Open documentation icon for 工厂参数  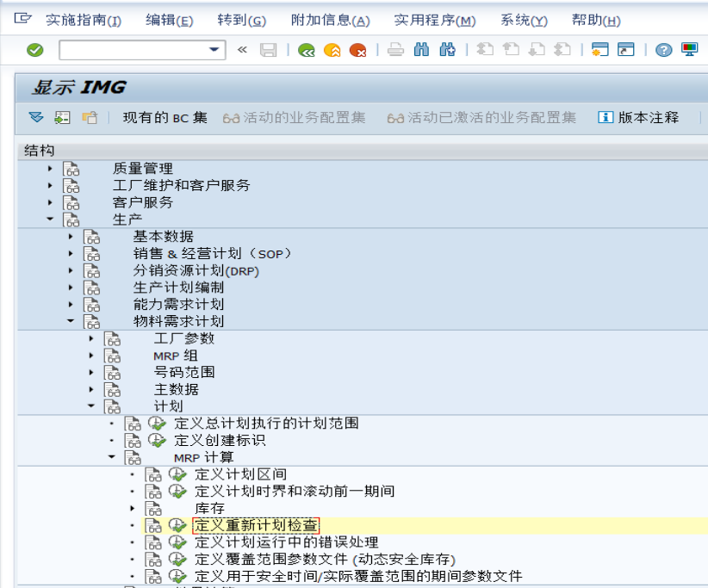coord(112,338)
